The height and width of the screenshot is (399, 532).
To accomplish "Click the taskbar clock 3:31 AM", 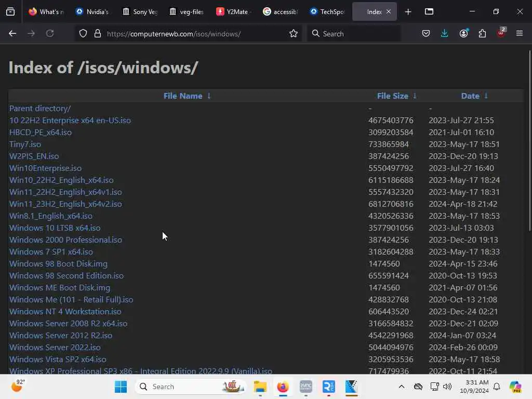I will [x=474, y=387].
